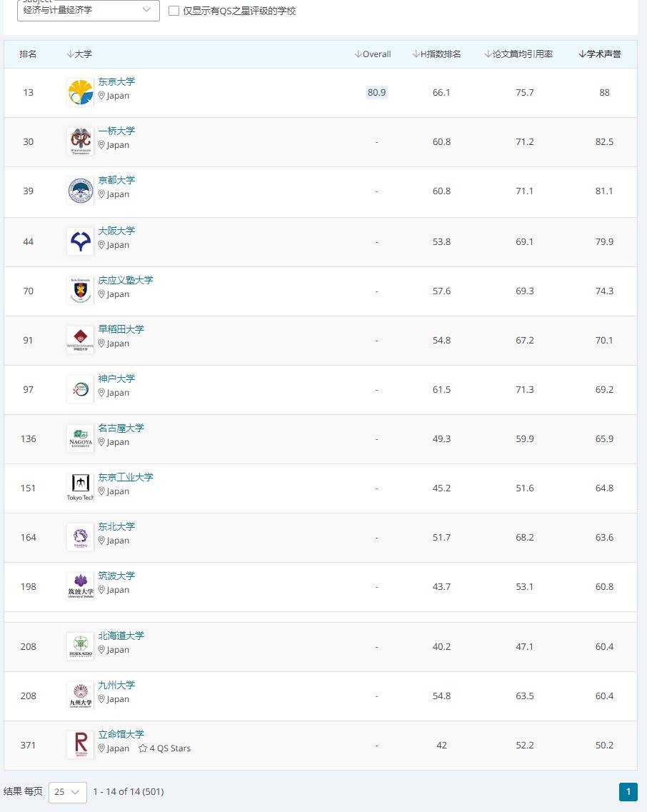The height and width of the screenshot is (812, 647).
Task: Click the Hokkaido University logo icon
Action: [x=80, y=646]
